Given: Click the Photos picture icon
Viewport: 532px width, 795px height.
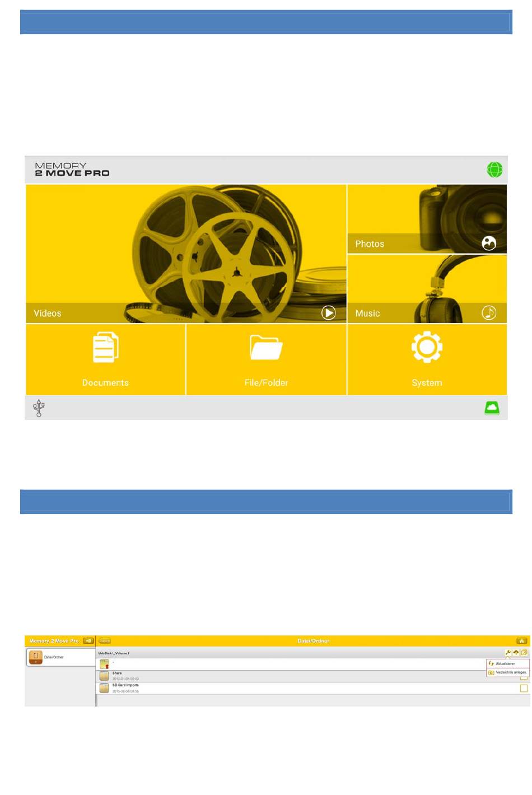Looking at the screenshot, I should [x=489, y=244].
